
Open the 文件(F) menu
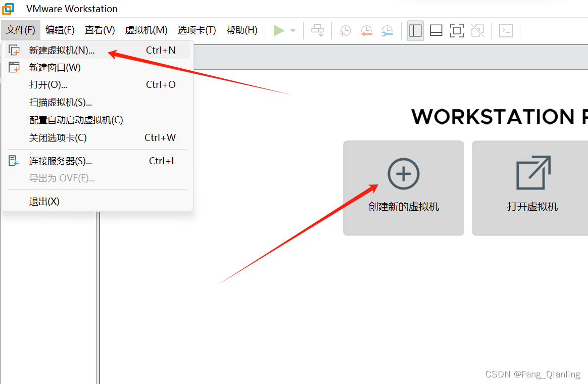pos(21,30)
